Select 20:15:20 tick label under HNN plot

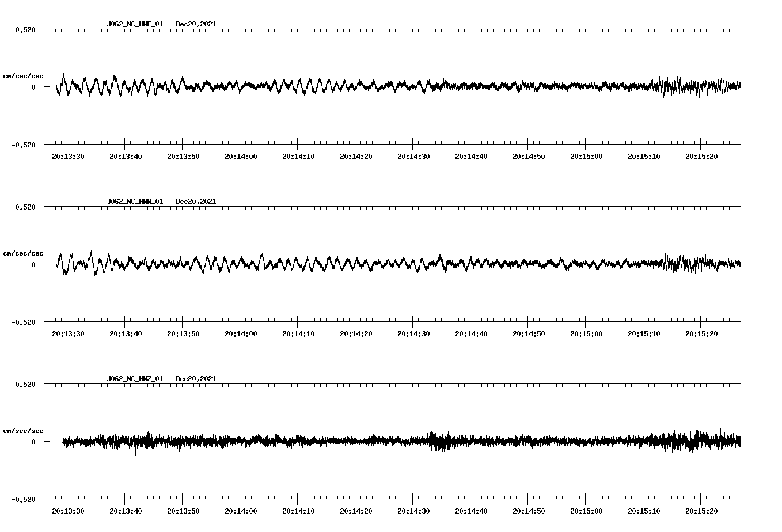[701, 333]
